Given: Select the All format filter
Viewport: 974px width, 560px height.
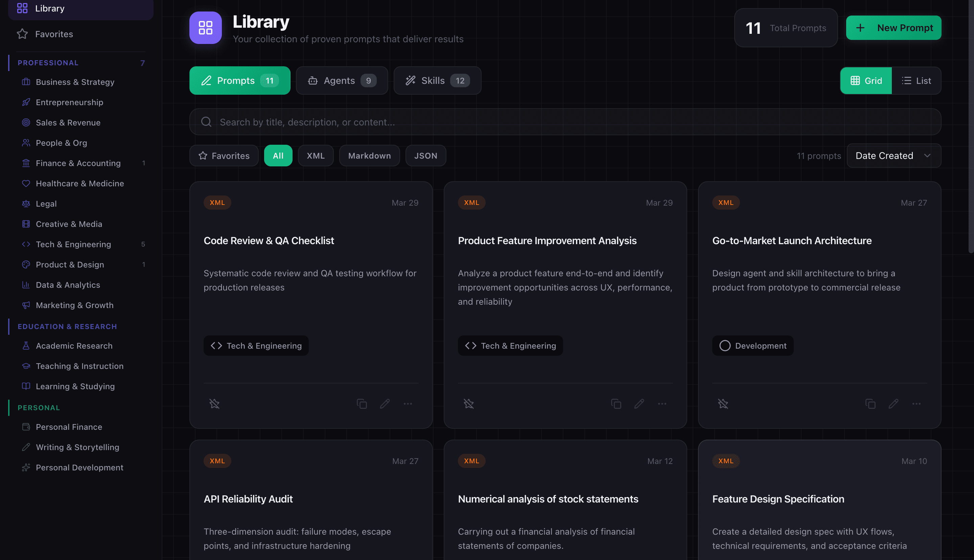Looking at the screenshot, I should (x=278, y=155).
